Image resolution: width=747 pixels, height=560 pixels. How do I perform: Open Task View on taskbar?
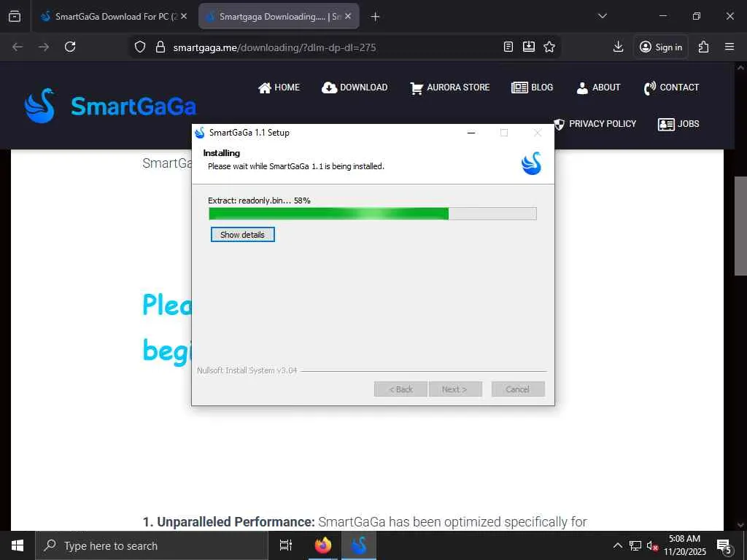point(286,545)
